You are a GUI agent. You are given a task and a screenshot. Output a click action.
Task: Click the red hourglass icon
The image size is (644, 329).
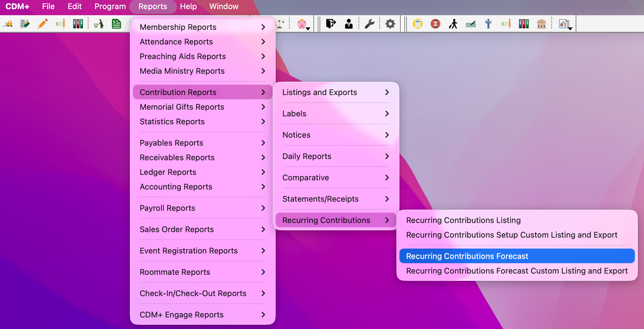pyautogui.click(x=435, y=24)
